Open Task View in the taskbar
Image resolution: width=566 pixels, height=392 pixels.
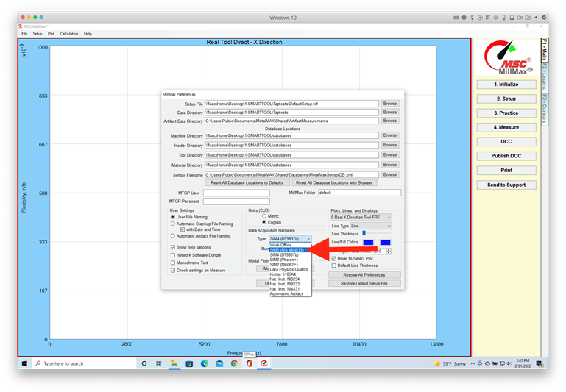(x=159, y=363)
